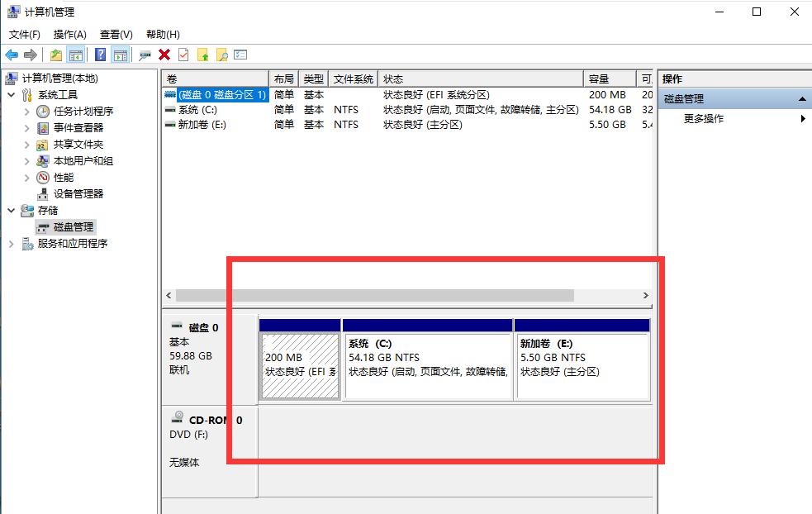Click the checklist settings icon at toolbar end
Screen dimensions: 812x514
pyautogui.click(x=240, y=55)
